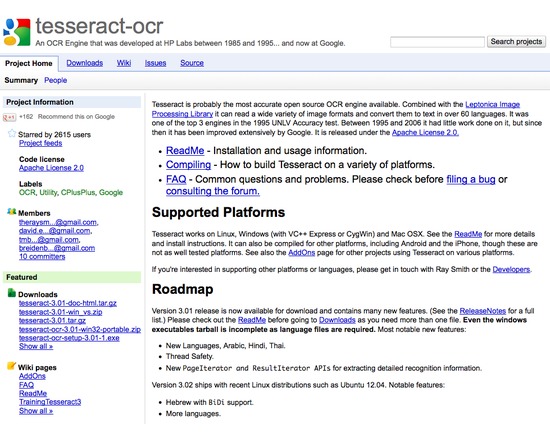This screenshot has height=440, width=550.
Task: Open member tmb...@gmail.com
Action: [49, 240]
